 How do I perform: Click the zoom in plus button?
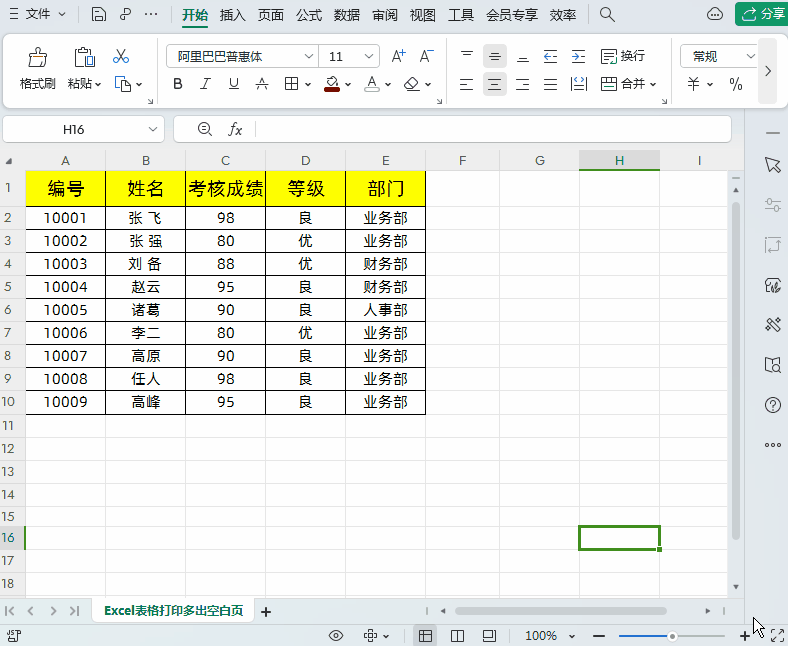(744, 636)
